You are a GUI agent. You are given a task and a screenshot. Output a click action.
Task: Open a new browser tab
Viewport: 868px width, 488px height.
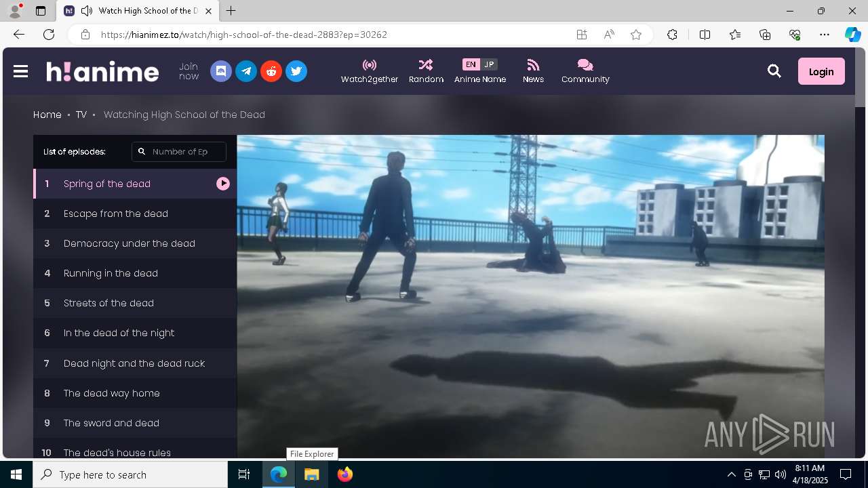231,11
